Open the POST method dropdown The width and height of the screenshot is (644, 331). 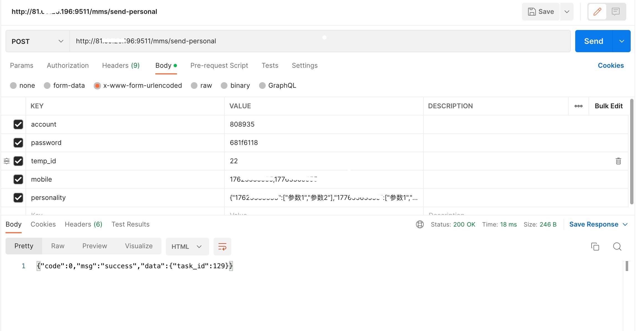tap(37, 41)
